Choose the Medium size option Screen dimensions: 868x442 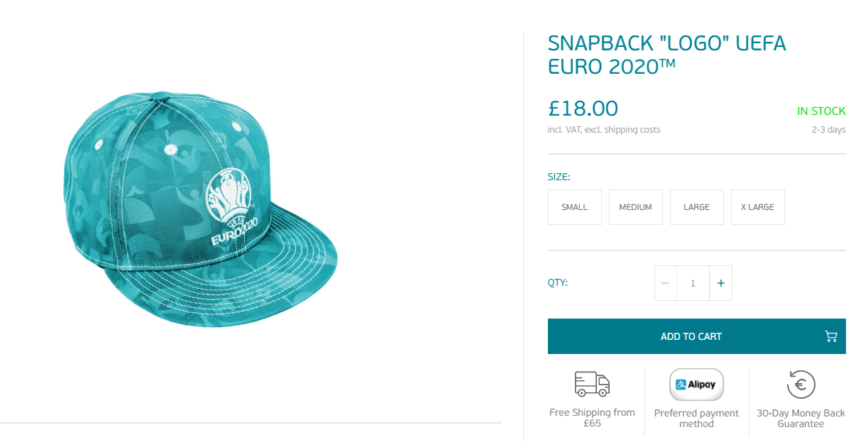coord(635,207)
